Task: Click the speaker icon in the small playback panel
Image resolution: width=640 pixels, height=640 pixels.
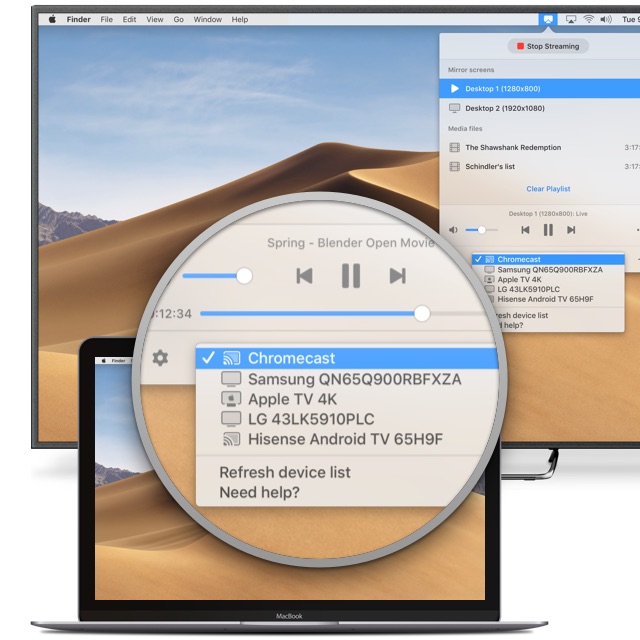Action: [453, 230]
